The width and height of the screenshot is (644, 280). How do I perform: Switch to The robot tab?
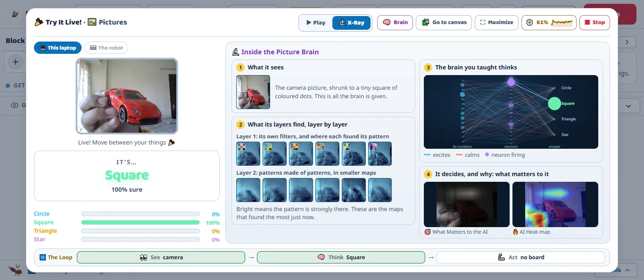[x=106, y=48]
